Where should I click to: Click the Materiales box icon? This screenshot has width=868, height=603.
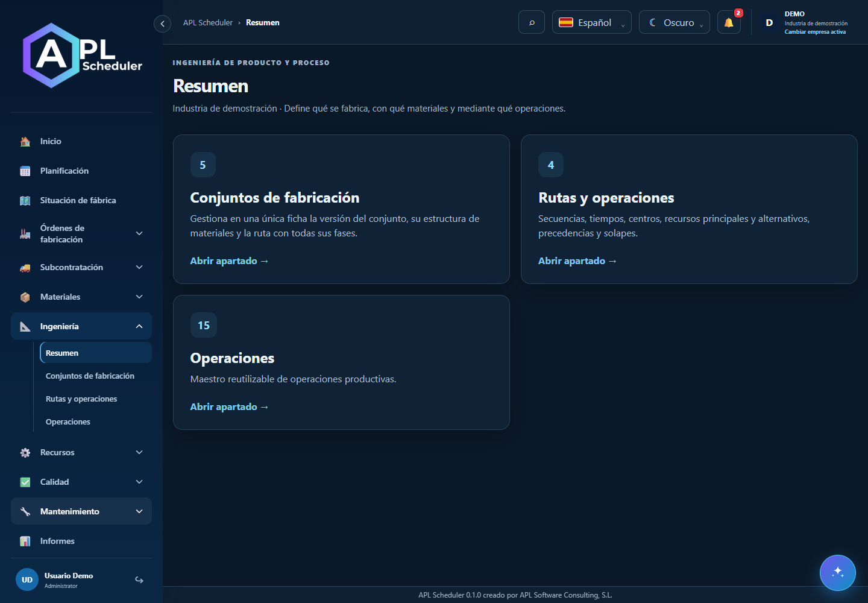click(25, 297)
